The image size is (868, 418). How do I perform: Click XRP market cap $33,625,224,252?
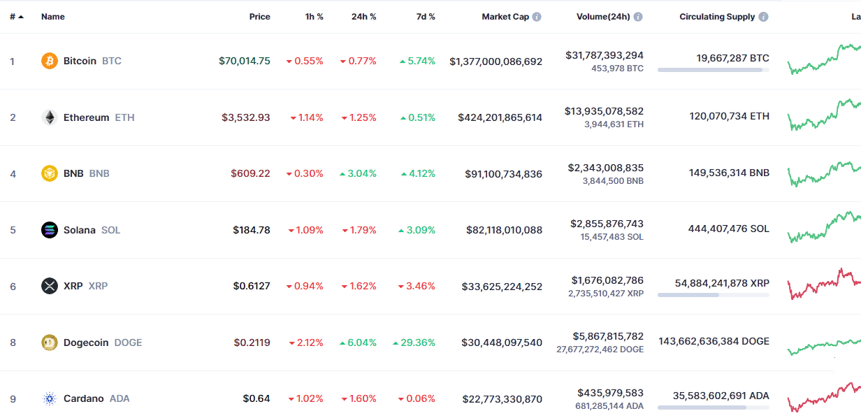(502, 286)
